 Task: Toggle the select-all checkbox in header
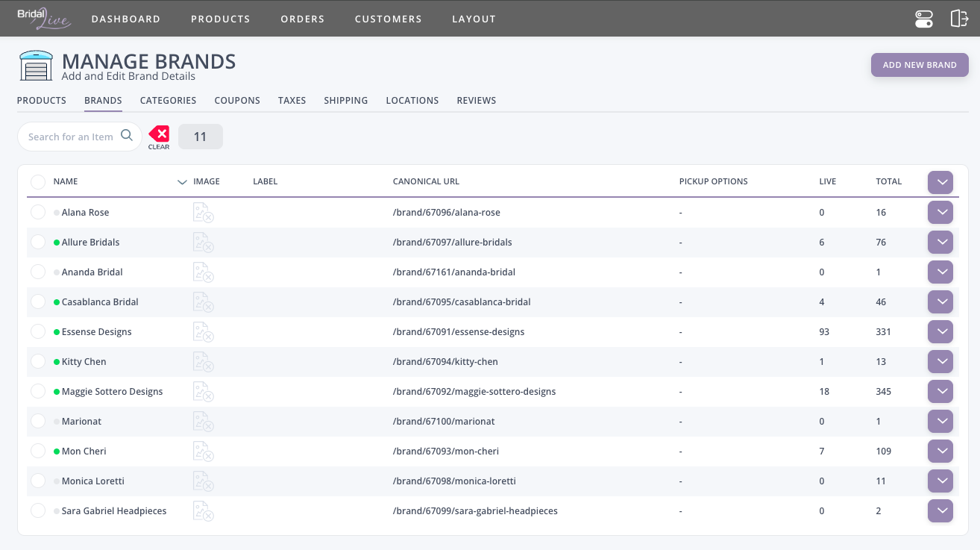tap(38, 182)
